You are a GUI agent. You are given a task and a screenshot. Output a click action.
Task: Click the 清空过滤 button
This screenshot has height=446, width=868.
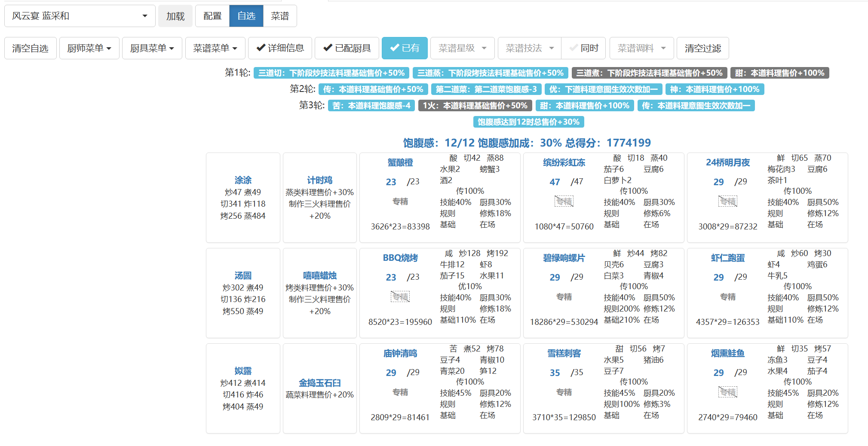pyautogui.click(x=703, y=48)
